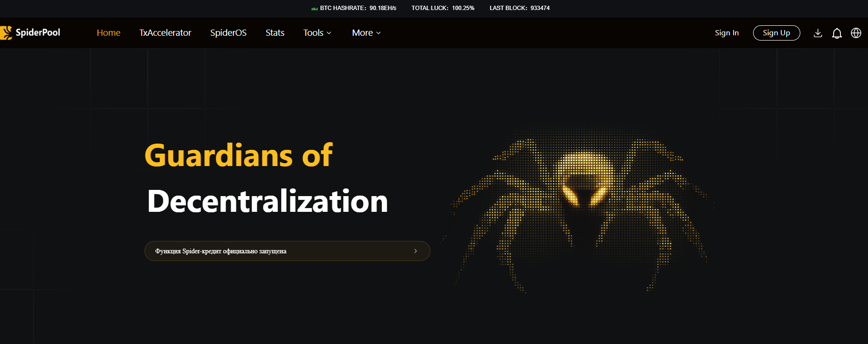Click the arrow chevron in announcement banner
The width and height of the screenshot is (868, 344).
416,251
